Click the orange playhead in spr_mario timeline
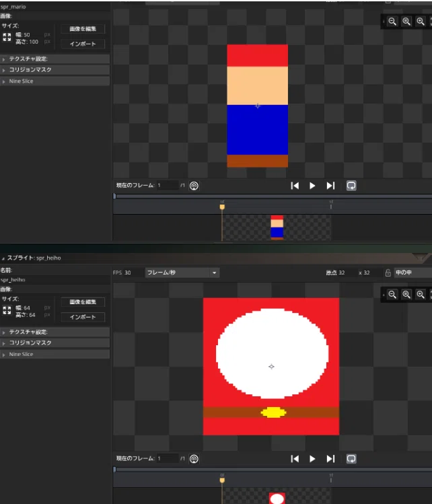 coord(222,207)
